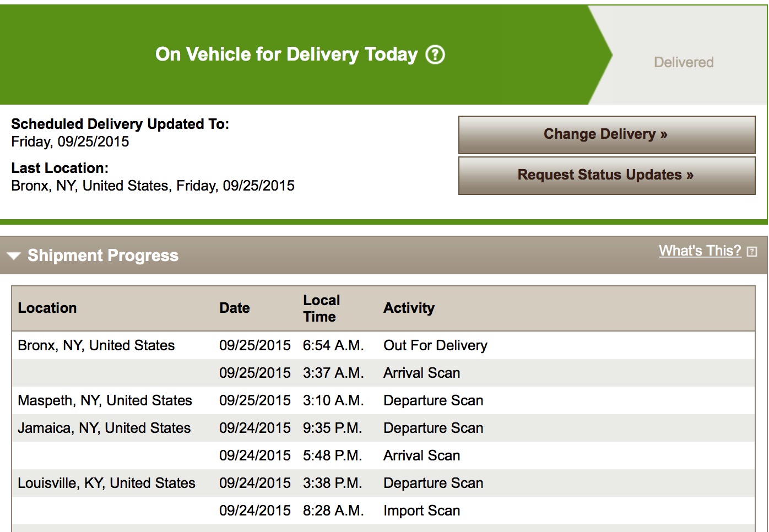Collapse the Shipment Progress section triangle

point(14,256)
